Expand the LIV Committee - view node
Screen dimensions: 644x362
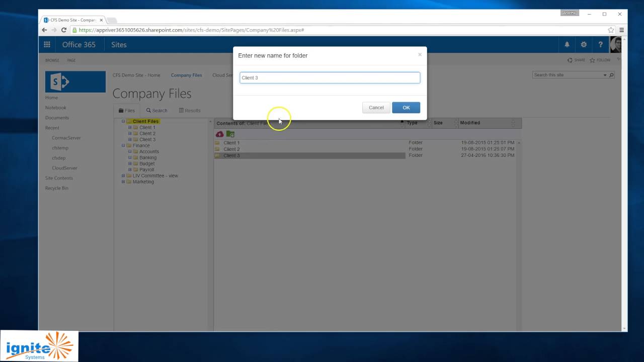[x=123, y=175]
